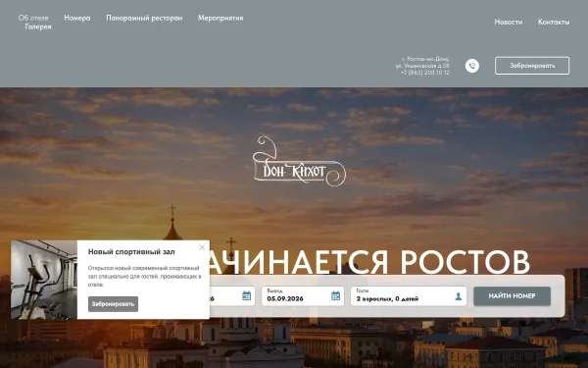Click the Новый спортивный зал popup title
The width and height of the screenshot is (588, 368).
click(131, 252)
